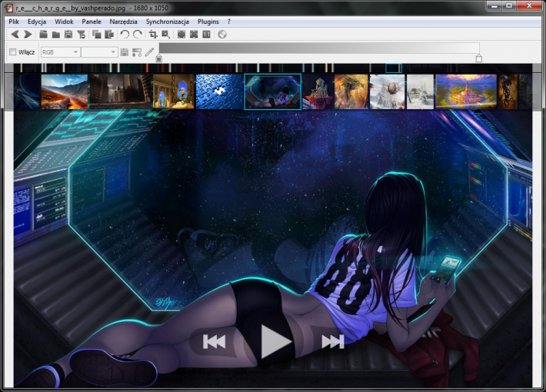This screenshot has height=392, width=546.
Task: Click the open file folder icon
Action: (43, 34)
